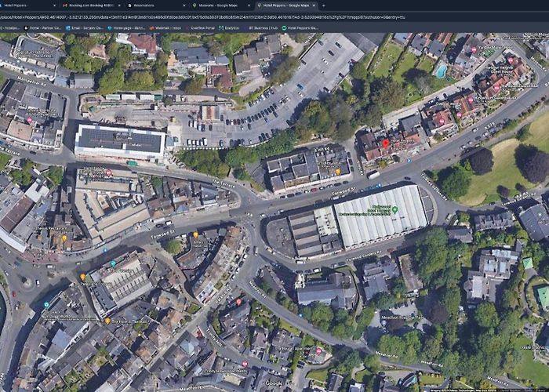Close the Reservations tab
This screenshot has height=392, width=549.
coord(184,5)
